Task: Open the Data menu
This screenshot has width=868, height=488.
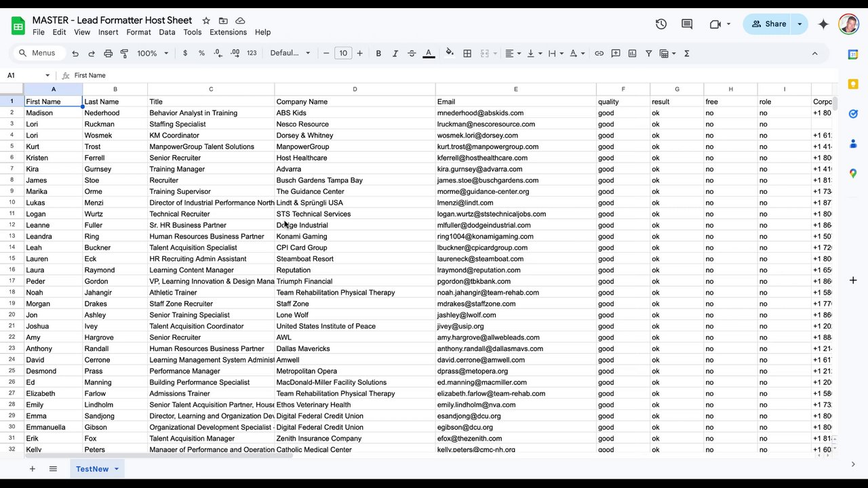Action: coord(167,32)
